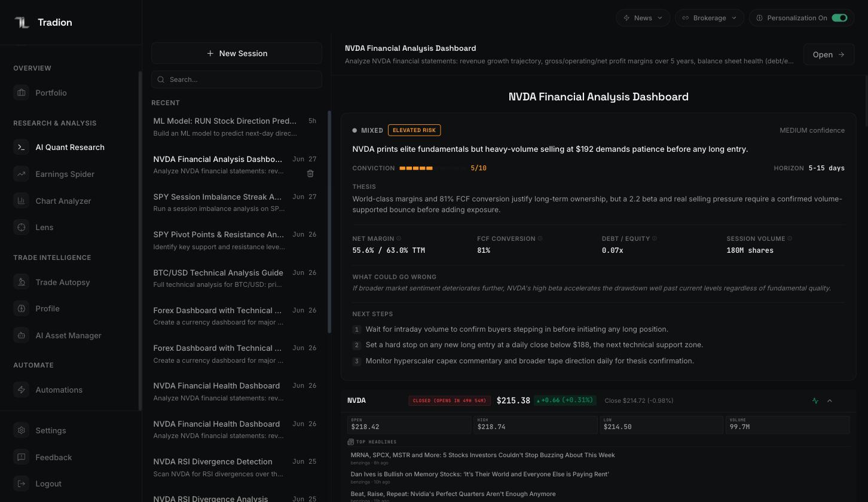Image resolution: width=868 pixels, height=502 pixels.
Task: Click the session search field
Action: tap(237, 79)
